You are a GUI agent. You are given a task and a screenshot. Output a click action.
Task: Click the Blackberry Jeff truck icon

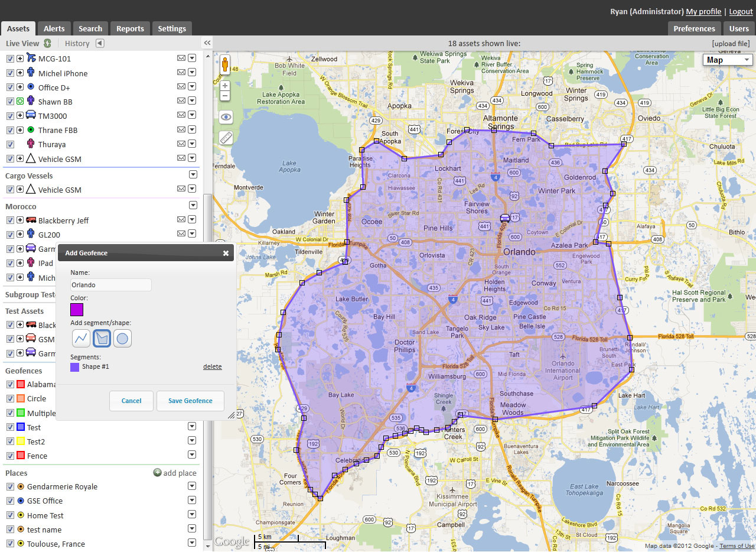click(31, 220)
